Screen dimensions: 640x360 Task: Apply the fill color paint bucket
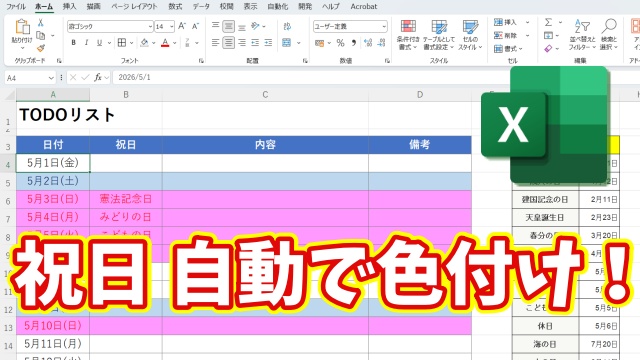[144, 42]
